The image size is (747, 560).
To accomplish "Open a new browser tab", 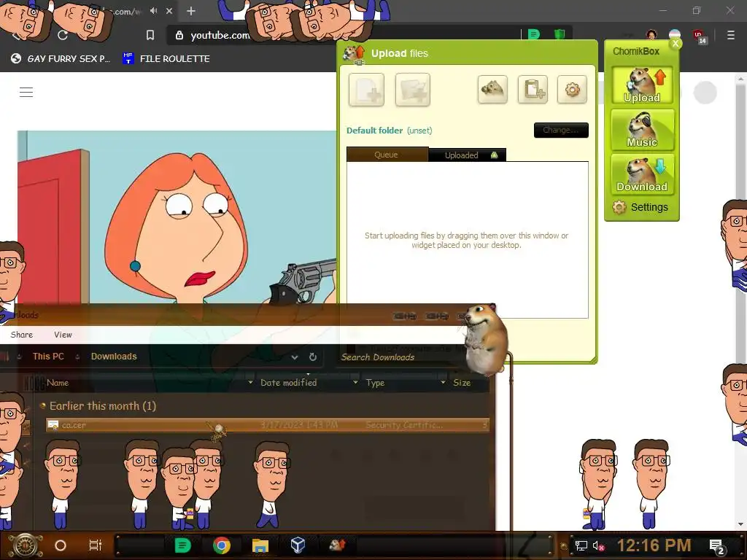I will 191,10.
